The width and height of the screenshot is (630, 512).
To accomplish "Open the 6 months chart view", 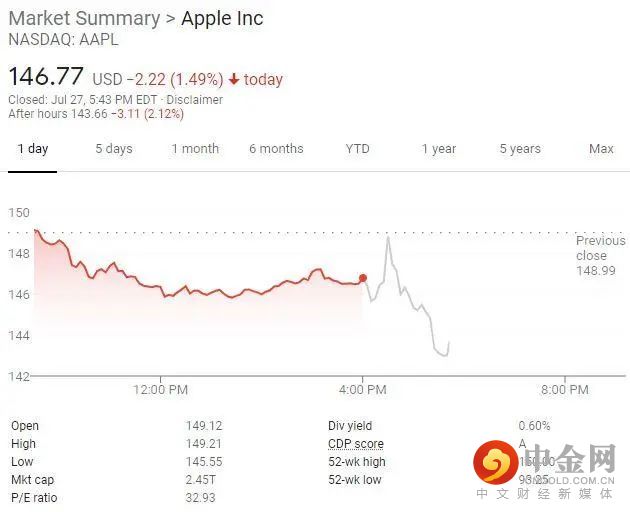I will [276, 149].
